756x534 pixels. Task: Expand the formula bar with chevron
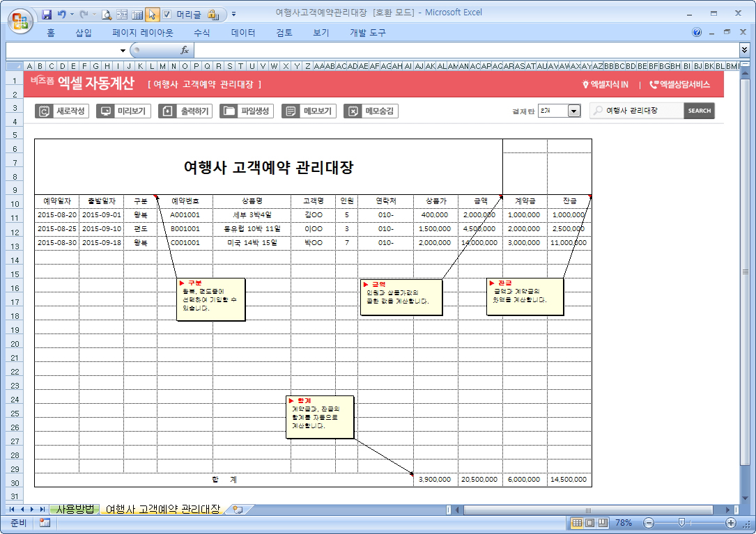744,49
